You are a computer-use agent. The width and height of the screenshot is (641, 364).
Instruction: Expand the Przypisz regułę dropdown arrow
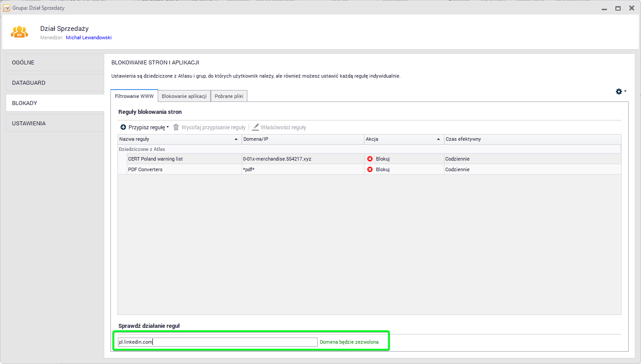coord(168,127)
